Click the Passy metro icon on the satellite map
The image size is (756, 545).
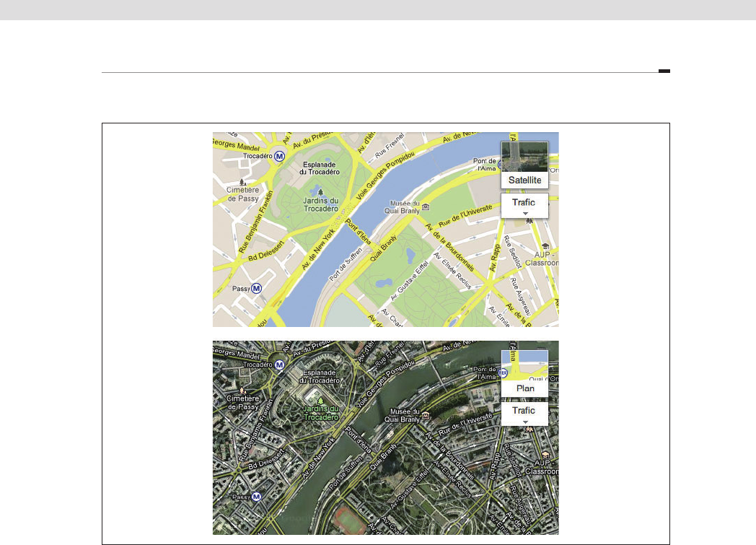(257, 497)
